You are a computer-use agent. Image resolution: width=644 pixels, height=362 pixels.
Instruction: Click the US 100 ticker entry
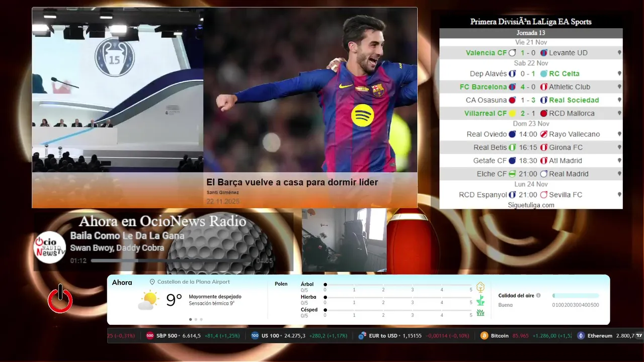click(x=299, y=336)
